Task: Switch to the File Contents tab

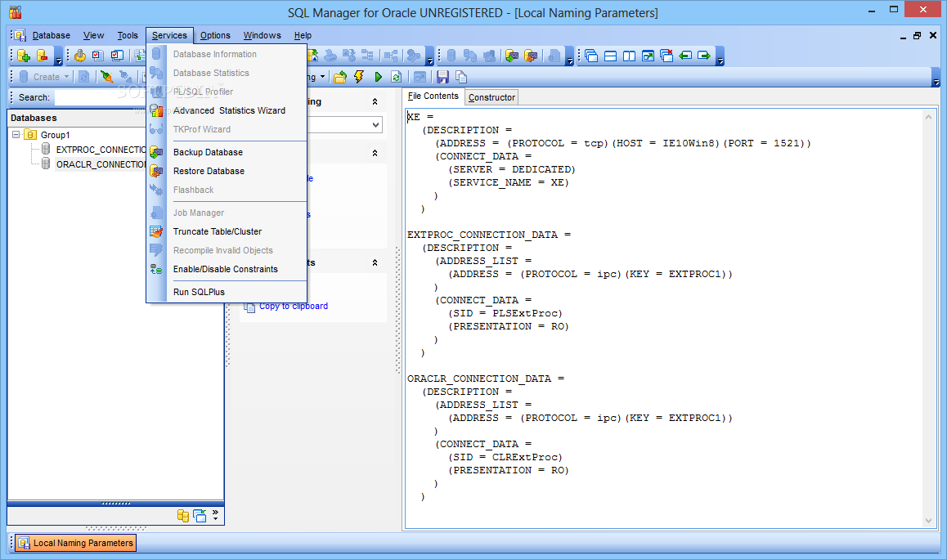Action: (433, 96)
